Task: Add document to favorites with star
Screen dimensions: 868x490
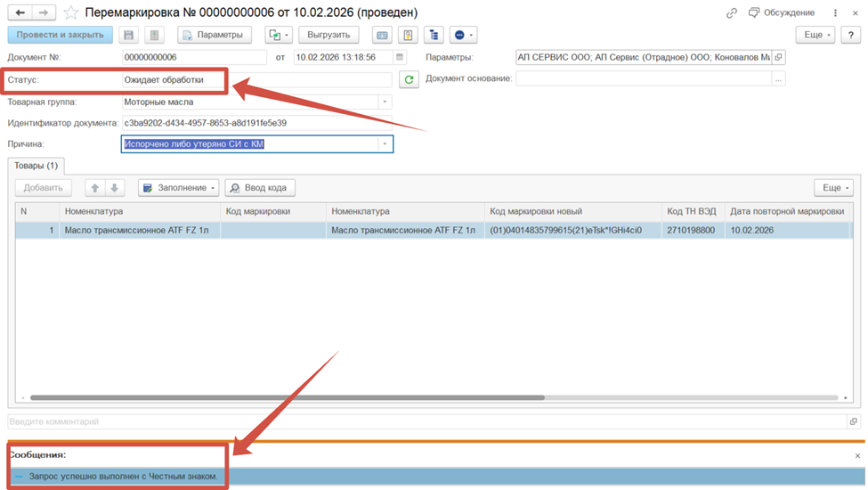Action: tap(71, 13)
